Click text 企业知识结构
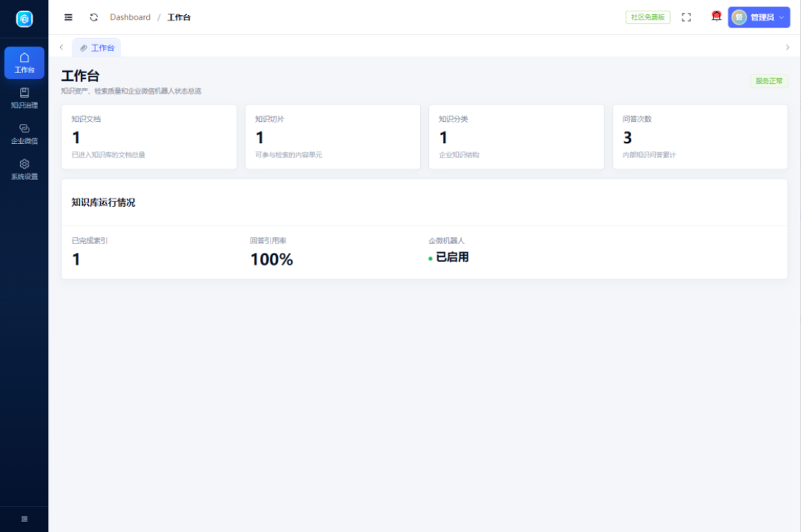Viewport: 801px width, 532px height. click(459, 155)
